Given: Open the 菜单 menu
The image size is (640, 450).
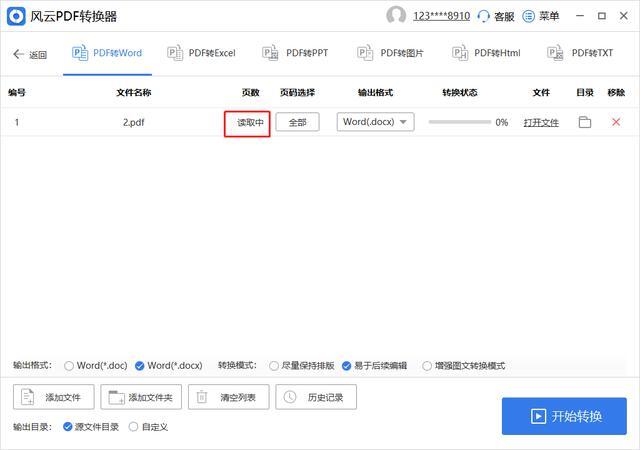Looking at the screenshot, I should (x=540, y=16).
